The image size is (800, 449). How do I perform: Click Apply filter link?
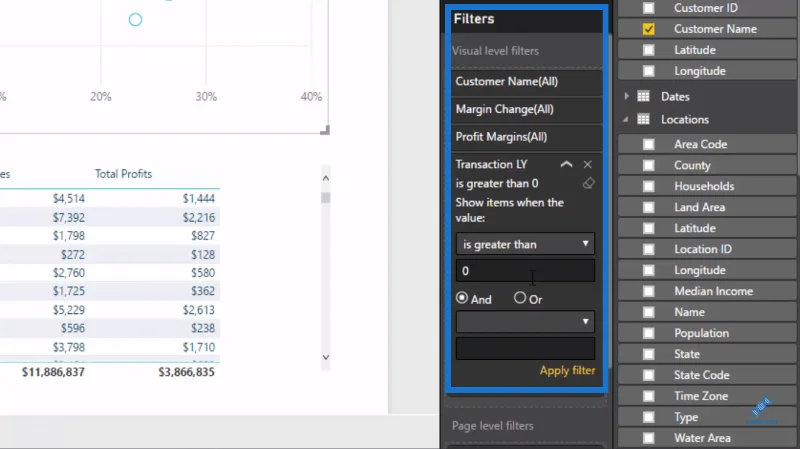tap(567, 370)
